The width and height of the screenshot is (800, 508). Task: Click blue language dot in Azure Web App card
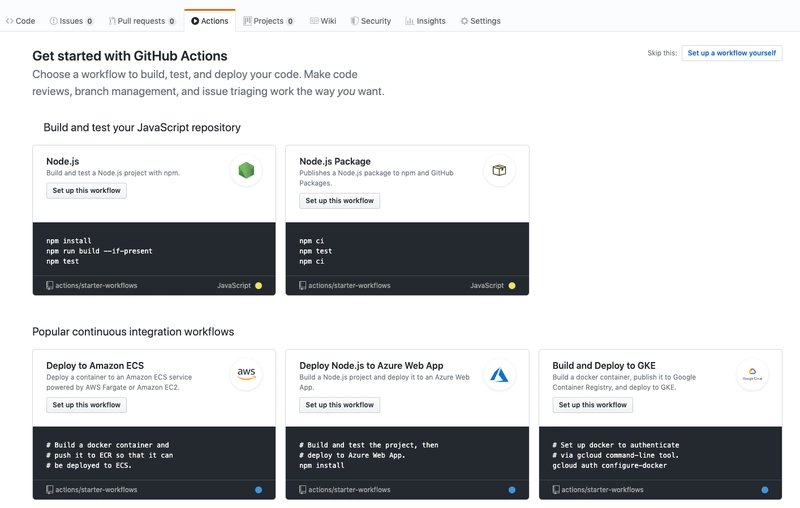click(512, 490)
